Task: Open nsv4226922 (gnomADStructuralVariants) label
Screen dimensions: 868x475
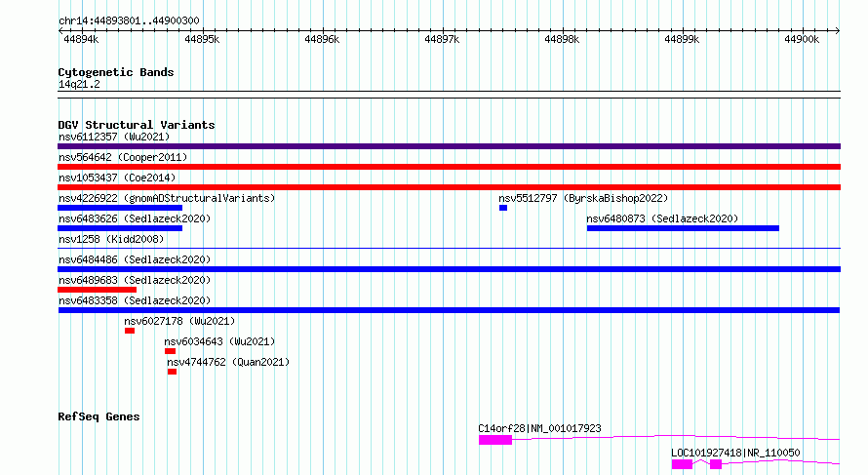Action: 167,198
